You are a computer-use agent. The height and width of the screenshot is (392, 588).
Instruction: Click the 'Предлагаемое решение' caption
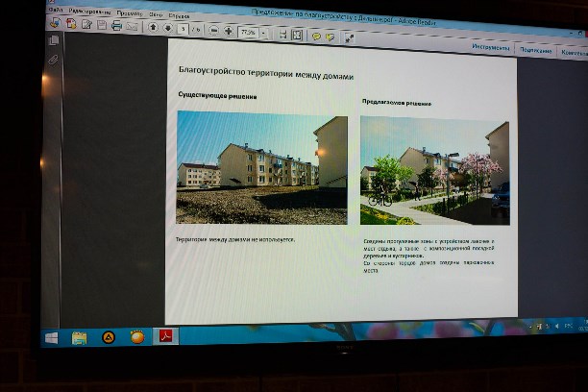397,103
